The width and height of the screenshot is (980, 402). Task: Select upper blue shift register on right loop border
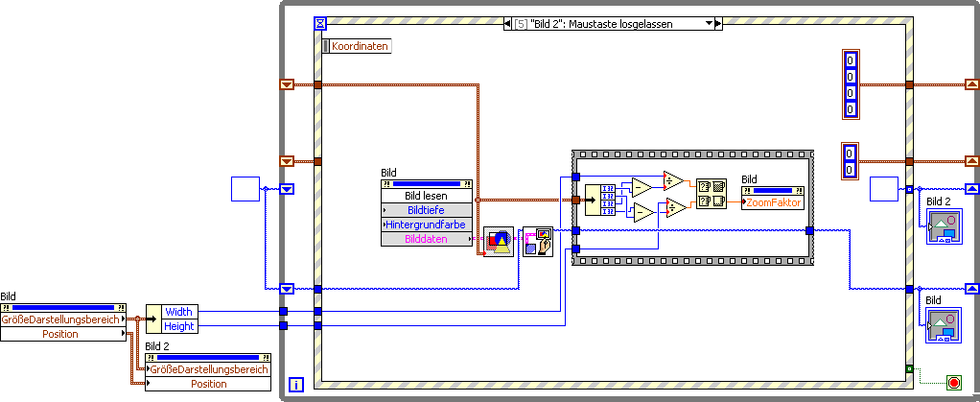[972, 188]
